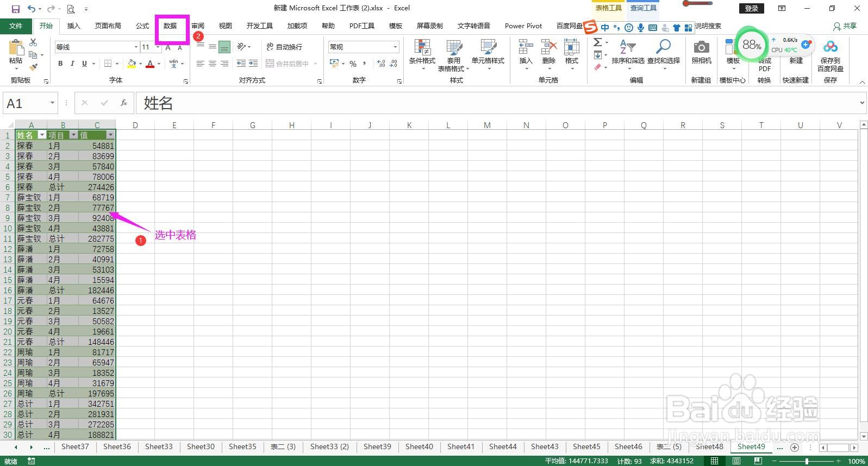Open 查找和选择 find and select
Image resolution: width=868 pixels, height=466 pixels.
664,53
